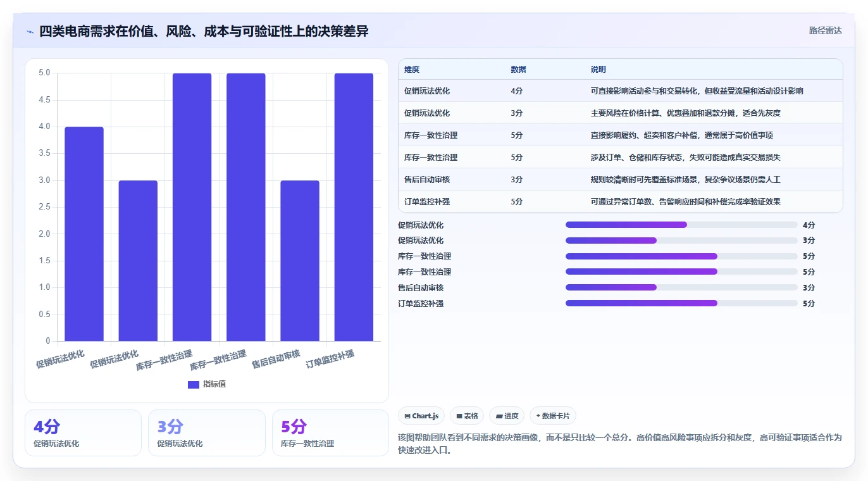Click the 4分 cell in the table's 数据 column

point(517,91)
